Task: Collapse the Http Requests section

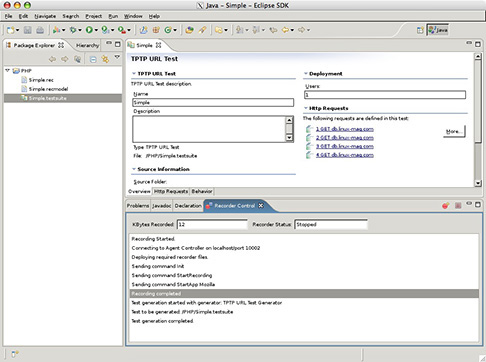Action: 306,108
